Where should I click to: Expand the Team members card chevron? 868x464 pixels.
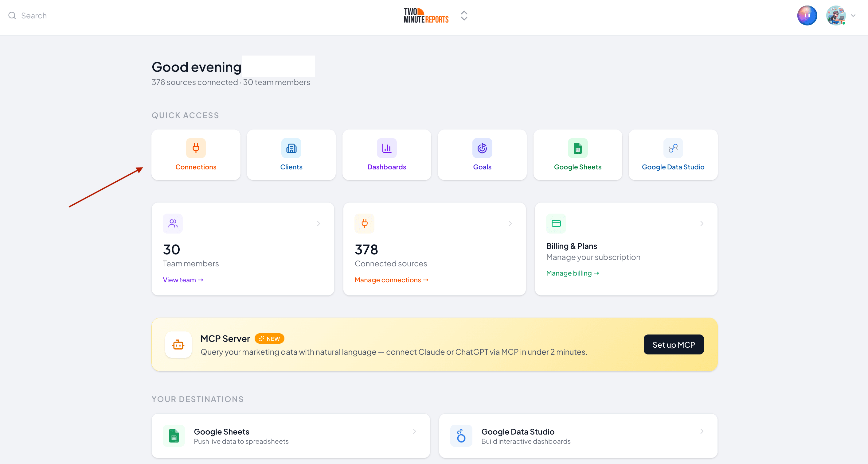point(319,224)
